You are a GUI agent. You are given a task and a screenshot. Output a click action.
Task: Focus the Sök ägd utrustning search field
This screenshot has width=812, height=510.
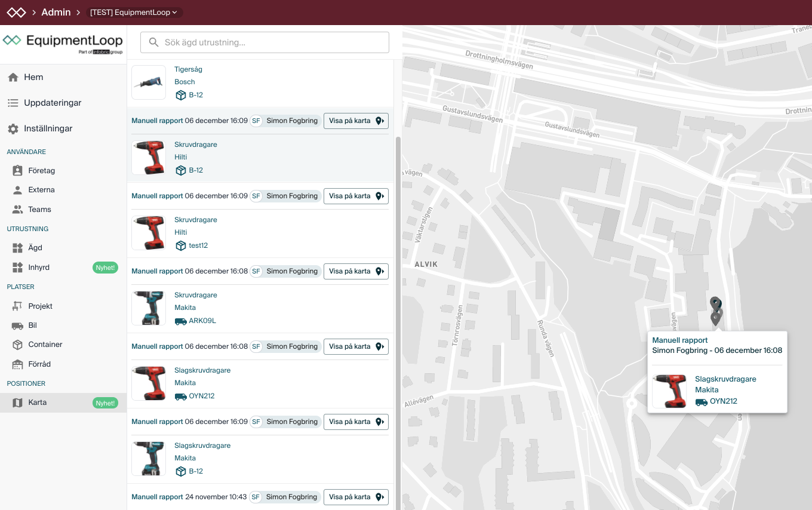pyautogui.click(x=264, y=42)
